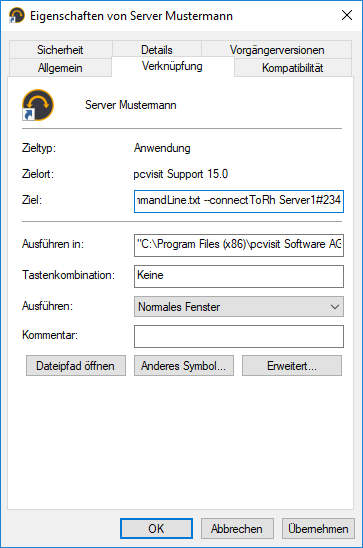The width and height of the screenshot is (363, 548).
Task: Click into the Ziel input field
Action: pos(239,201)
